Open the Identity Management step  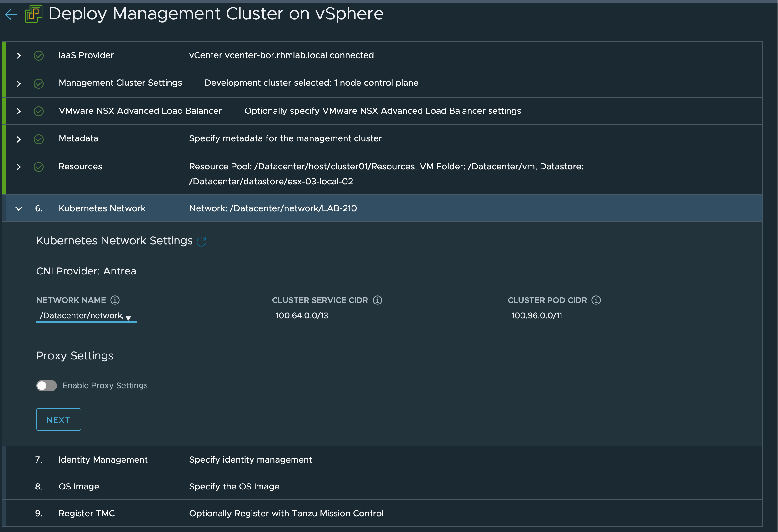click(x=103, y=460)
